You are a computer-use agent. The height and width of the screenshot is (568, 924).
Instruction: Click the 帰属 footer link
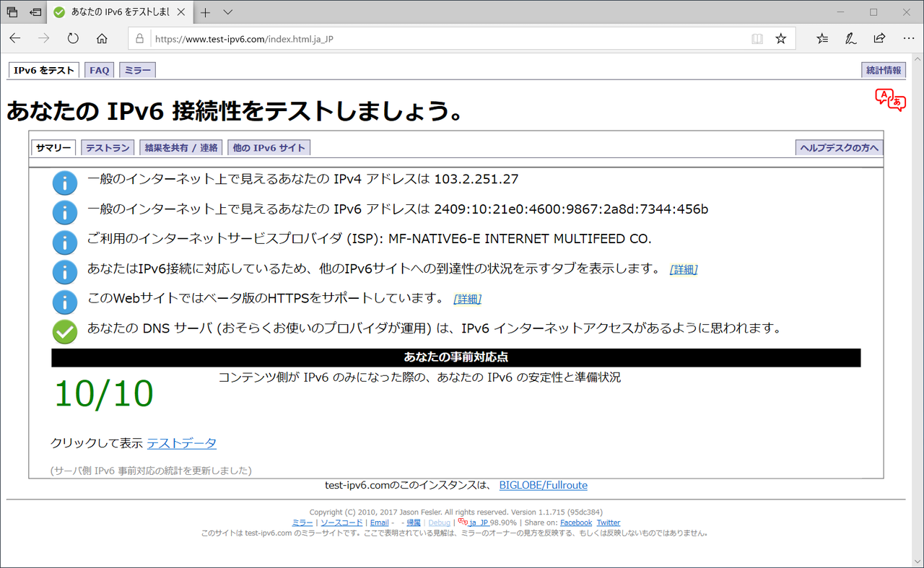coord(414,523)
